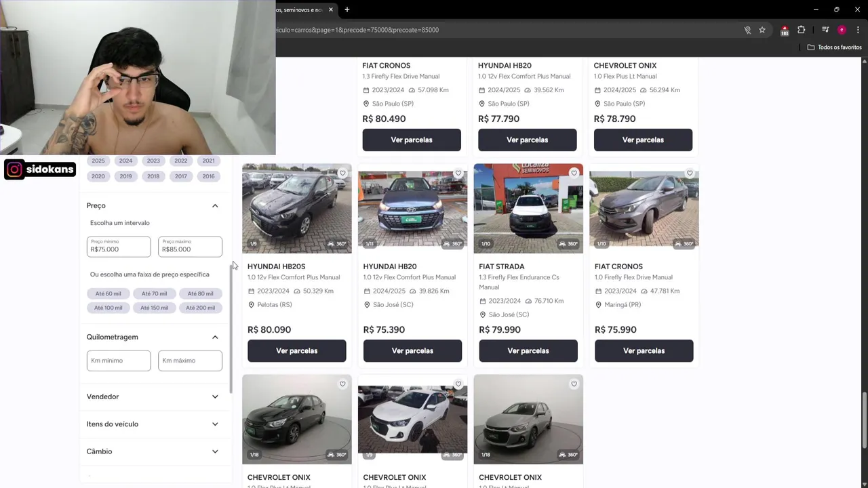
Task: Open the media controls icon in Chrome toolbar
Action: 825,30
